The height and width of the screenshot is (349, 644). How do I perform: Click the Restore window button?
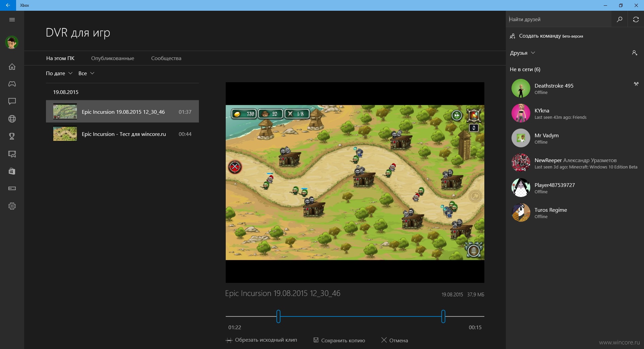pyautogui.click(x=621, y=5)
